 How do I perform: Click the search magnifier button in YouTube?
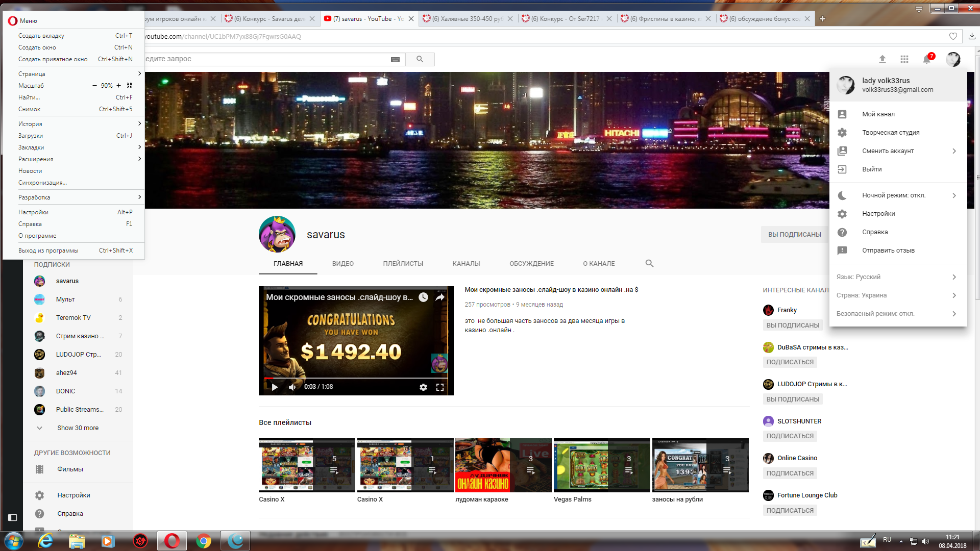pyautogui.click(x=420, y=59)
